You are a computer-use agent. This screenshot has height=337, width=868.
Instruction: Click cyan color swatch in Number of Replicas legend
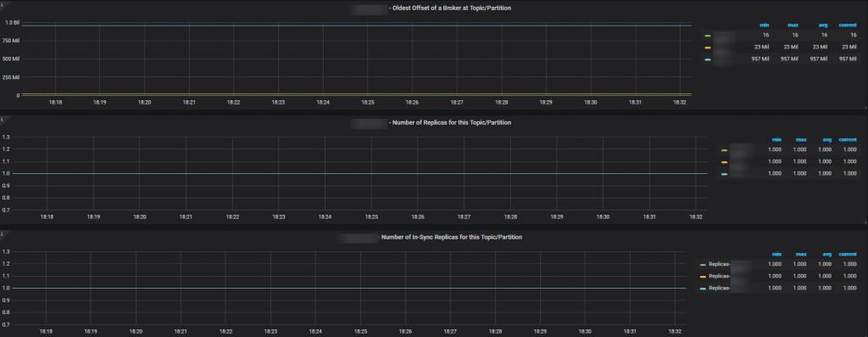click(x=724, y=174)
